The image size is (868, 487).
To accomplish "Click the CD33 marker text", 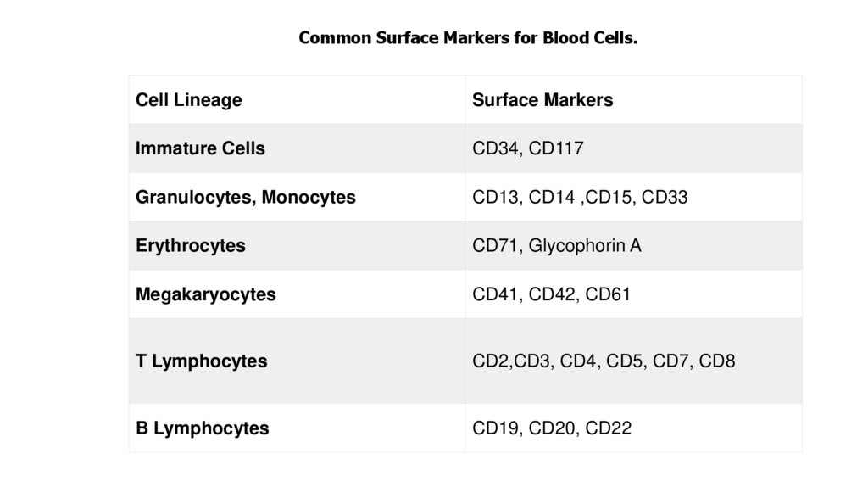I will pos(665,198).
